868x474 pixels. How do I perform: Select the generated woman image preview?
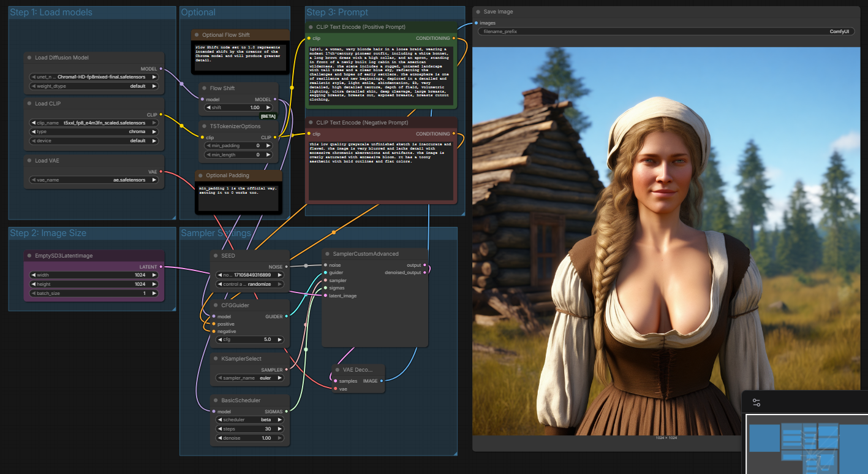click(x=666, y=241)
